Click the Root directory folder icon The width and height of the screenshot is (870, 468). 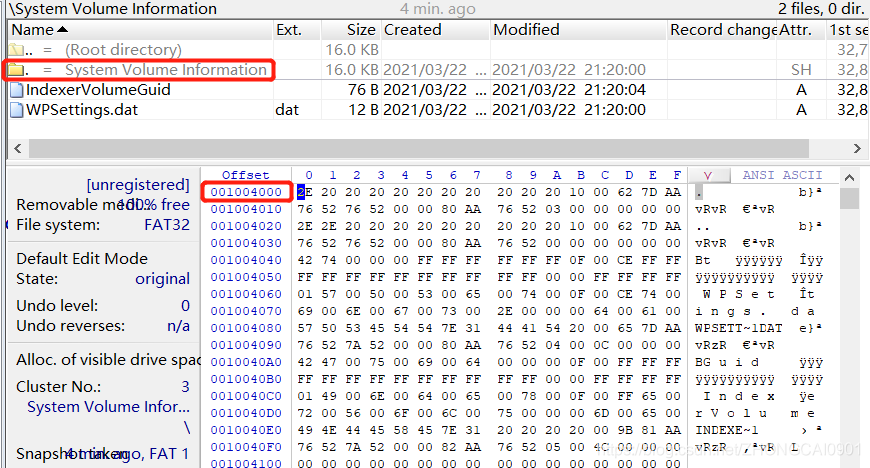tap(17, 50)
